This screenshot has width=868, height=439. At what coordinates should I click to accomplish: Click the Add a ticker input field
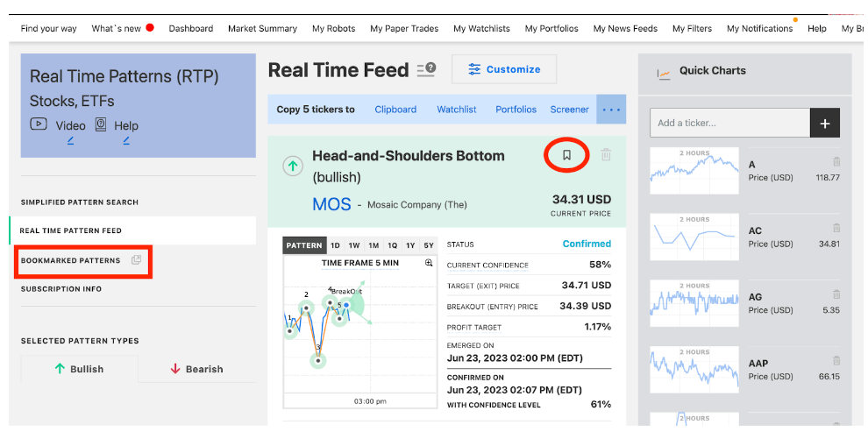tap(729, 123)
